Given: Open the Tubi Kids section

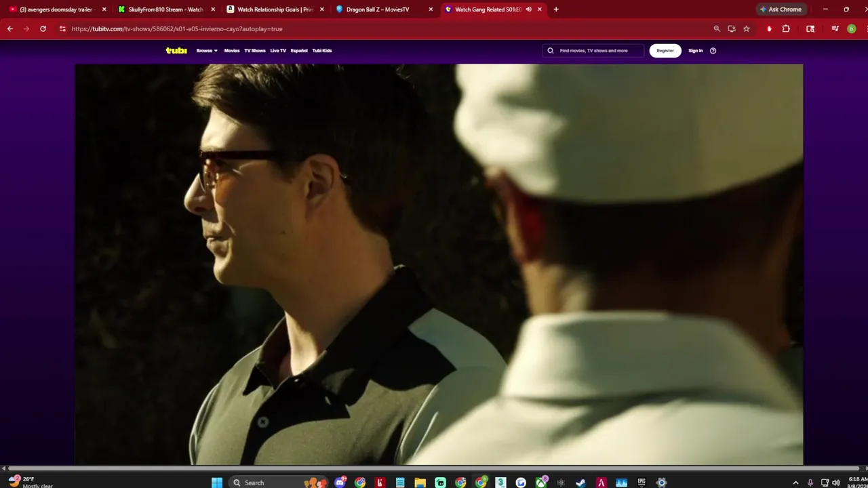Looking at the screenshot, I should click(x=322, y=51).
